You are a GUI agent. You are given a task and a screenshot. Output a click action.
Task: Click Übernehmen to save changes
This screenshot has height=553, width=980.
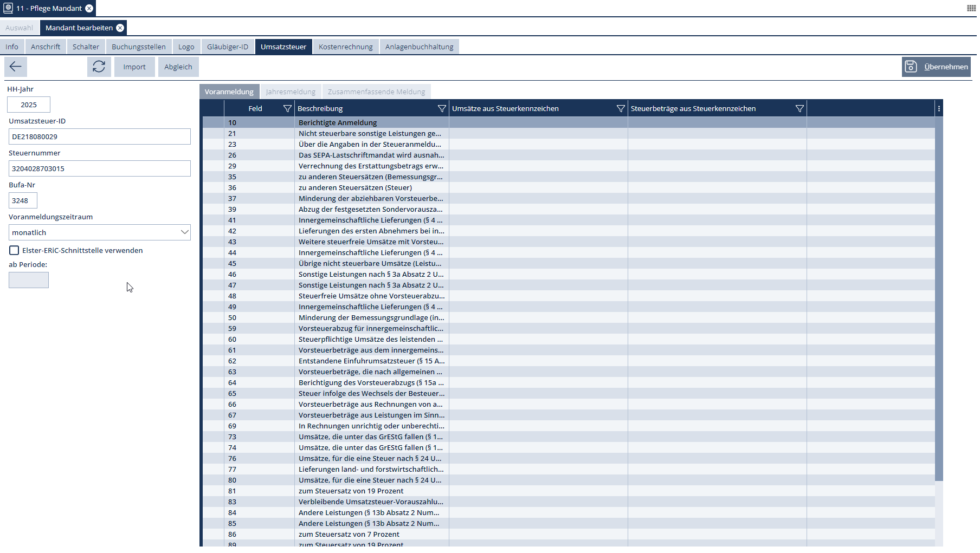[x=936, y=67]
